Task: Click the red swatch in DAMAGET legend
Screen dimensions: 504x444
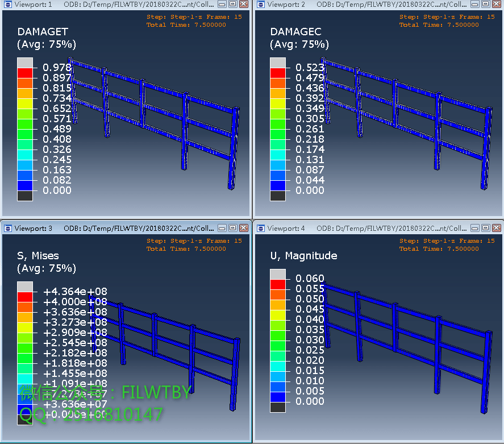Action: pyautogui.click(x=25, y=73)
